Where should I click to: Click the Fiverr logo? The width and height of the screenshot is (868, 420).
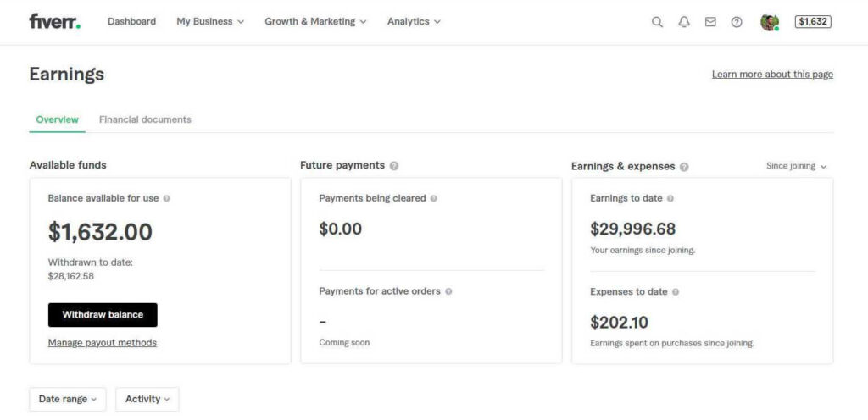[x=55, y=21]
